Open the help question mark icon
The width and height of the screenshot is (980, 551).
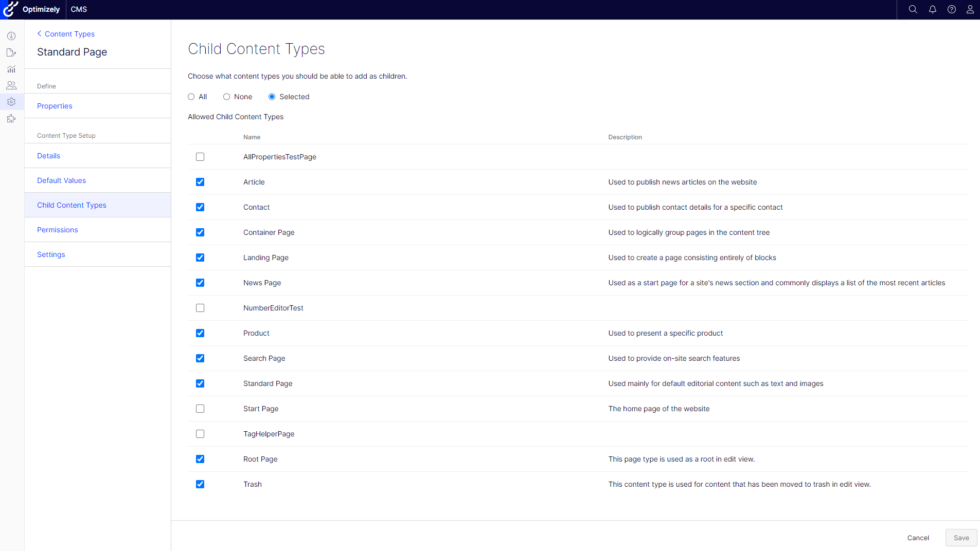coord(951,9)
